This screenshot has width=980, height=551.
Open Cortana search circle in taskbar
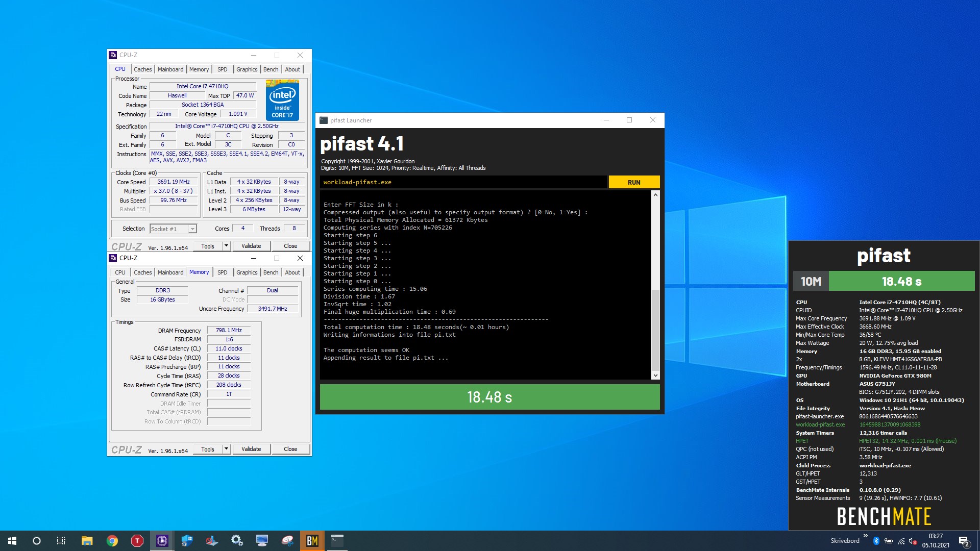pos(37,541)
